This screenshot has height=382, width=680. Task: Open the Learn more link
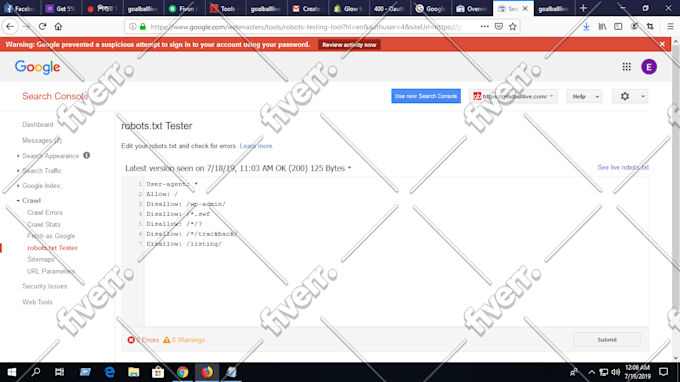(x=256, y=146)
